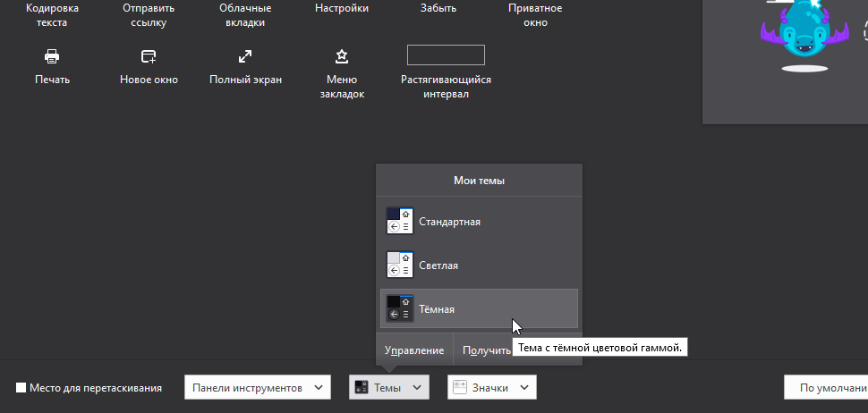The height and width of the screenshot is (413, 868).
Task: Click the Bookmarks menu (Меню закладок) star icon
Action: 342,55
